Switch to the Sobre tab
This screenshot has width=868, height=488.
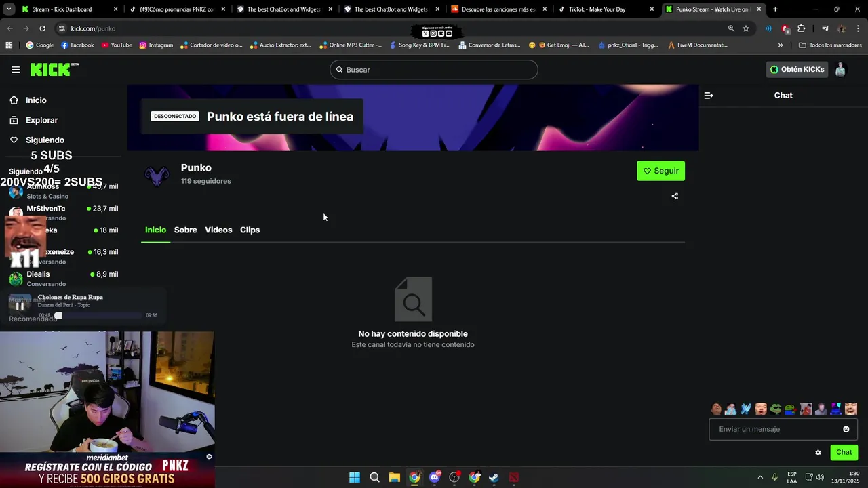[185, 230]
